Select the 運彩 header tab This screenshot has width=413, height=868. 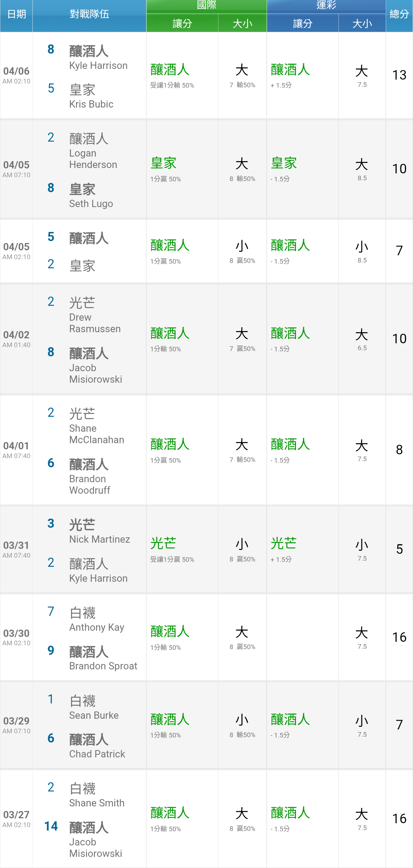326,5
